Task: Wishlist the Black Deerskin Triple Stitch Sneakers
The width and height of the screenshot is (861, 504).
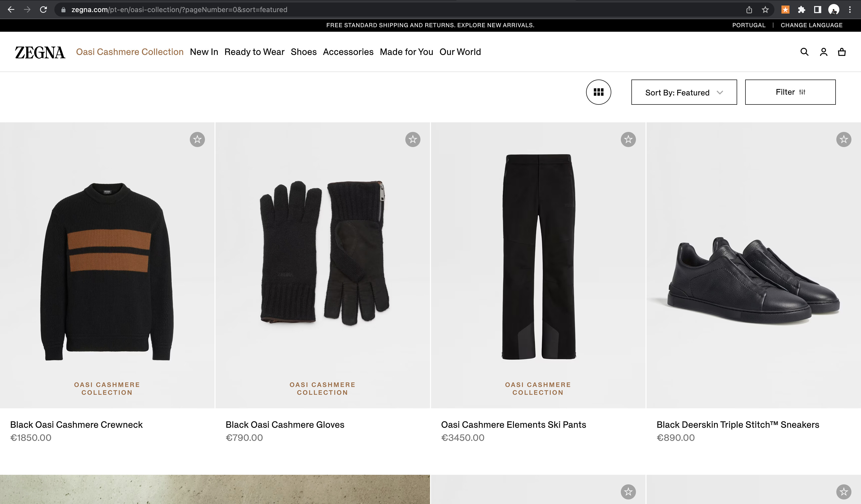Action: [844, 139]
